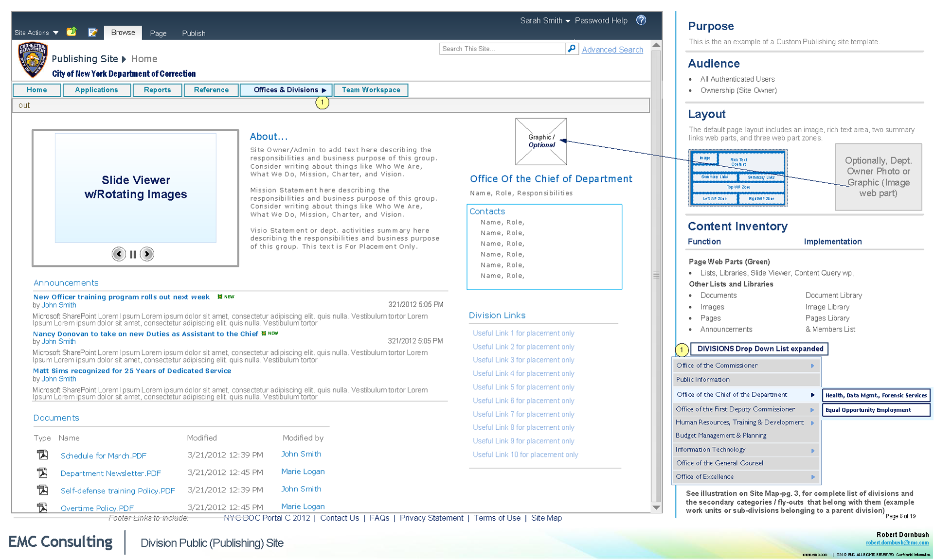
Task: Click the help question mark icon
Action: [641, 20]
